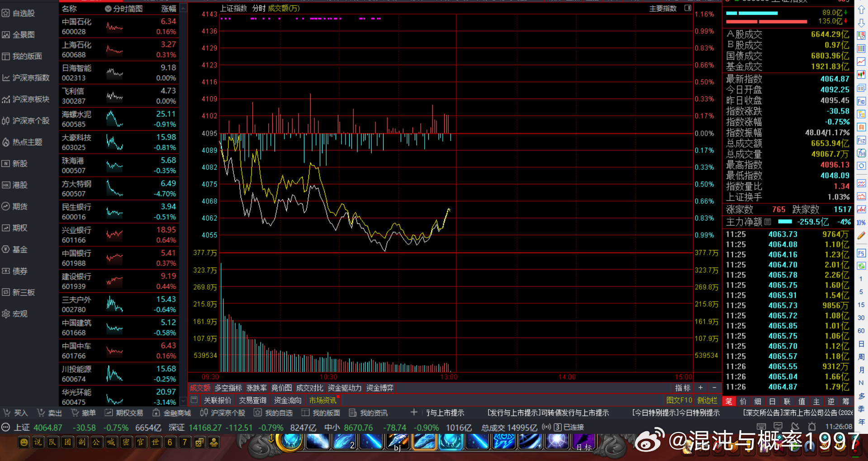Click the stock list scroll-down arrow
868x461 pixels.
(x=183, y=401)
